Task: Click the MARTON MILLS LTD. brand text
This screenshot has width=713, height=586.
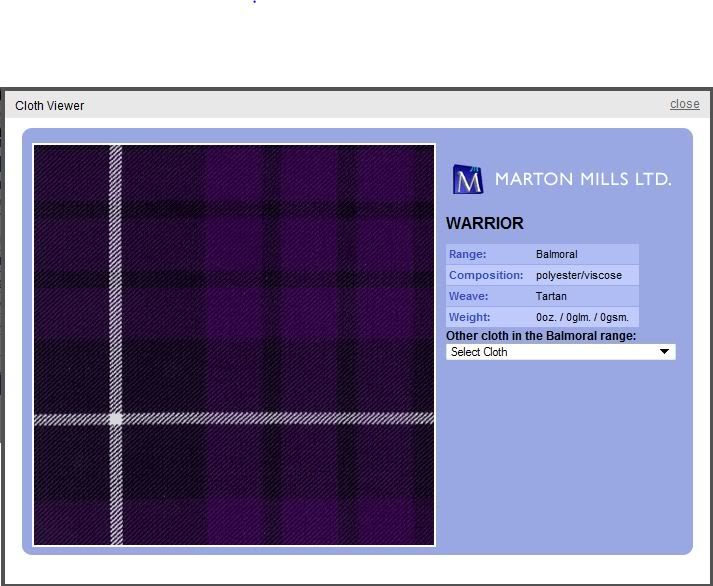Action: (583, 179)
